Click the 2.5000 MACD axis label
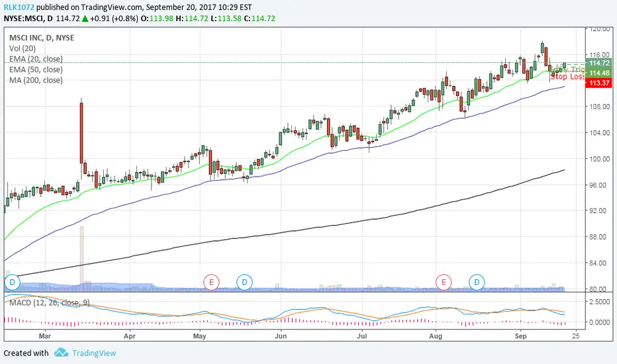Image resolution: width=617 pixels, height=364 pixels. click(x=600, y=302)
